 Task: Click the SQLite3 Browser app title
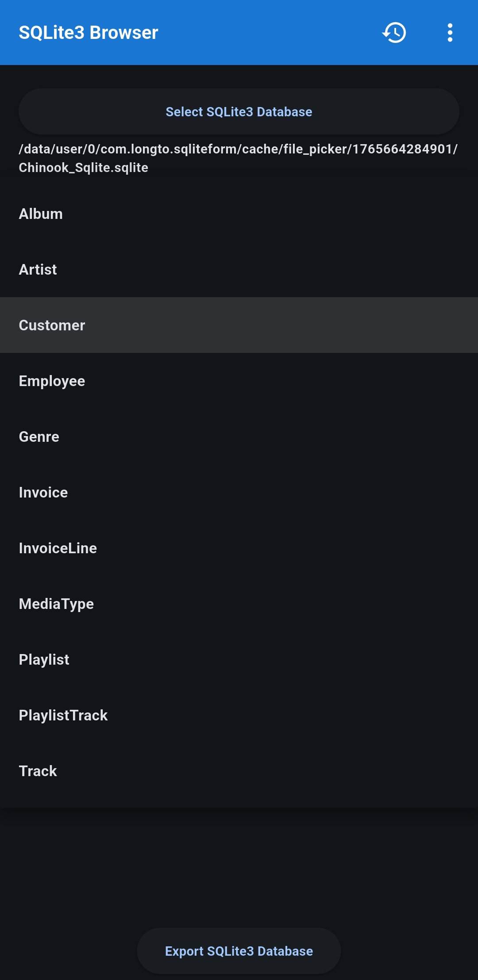89,33
